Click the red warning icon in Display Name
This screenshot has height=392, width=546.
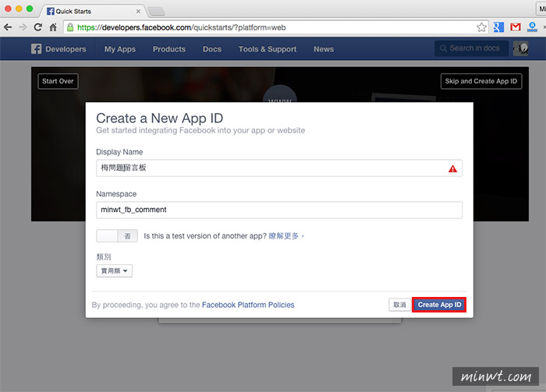[x=452, y=168]
